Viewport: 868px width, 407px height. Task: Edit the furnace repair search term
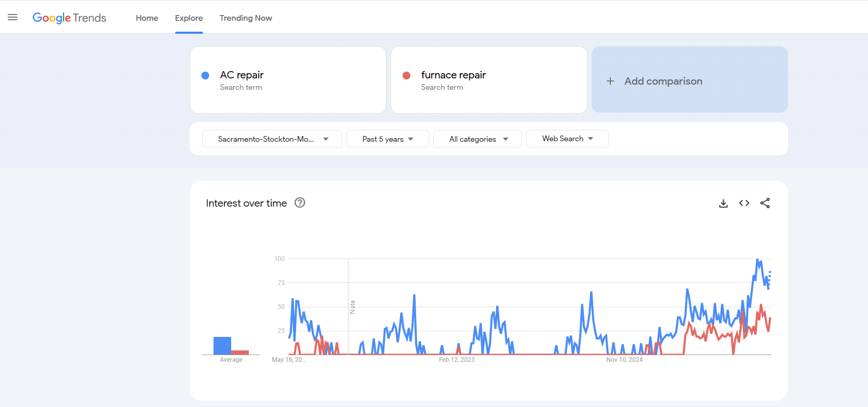click(489, 80)
